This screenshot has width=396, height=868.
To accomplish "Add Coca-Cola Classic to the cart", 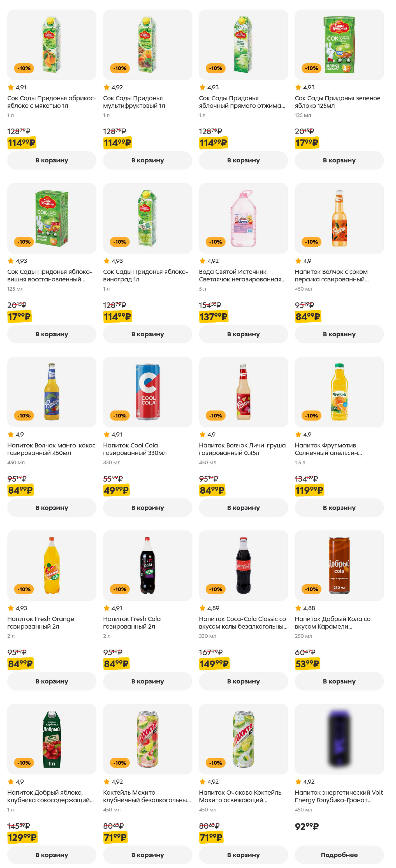I will (243, 681).
